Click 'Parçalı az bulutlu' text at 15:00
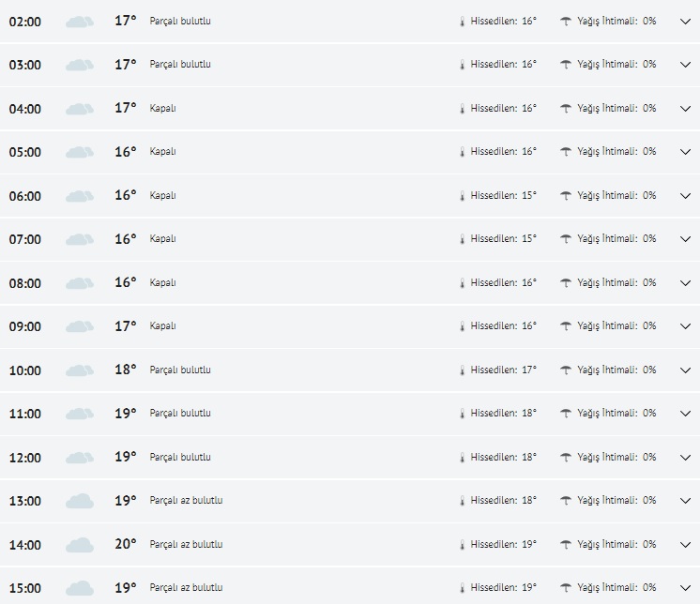The height and width of the screenshot is (604, 700). click(x=186, y=588)
